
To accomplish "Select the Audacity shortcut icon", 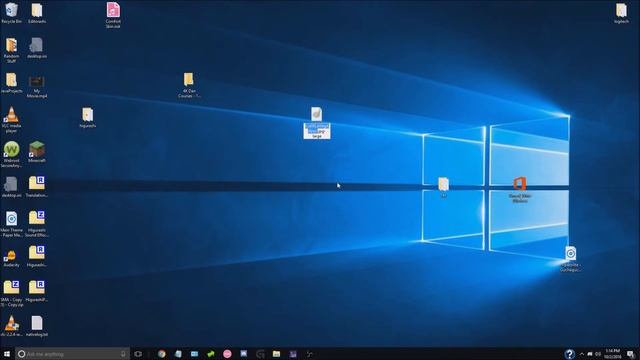I will tap(11, 259).
